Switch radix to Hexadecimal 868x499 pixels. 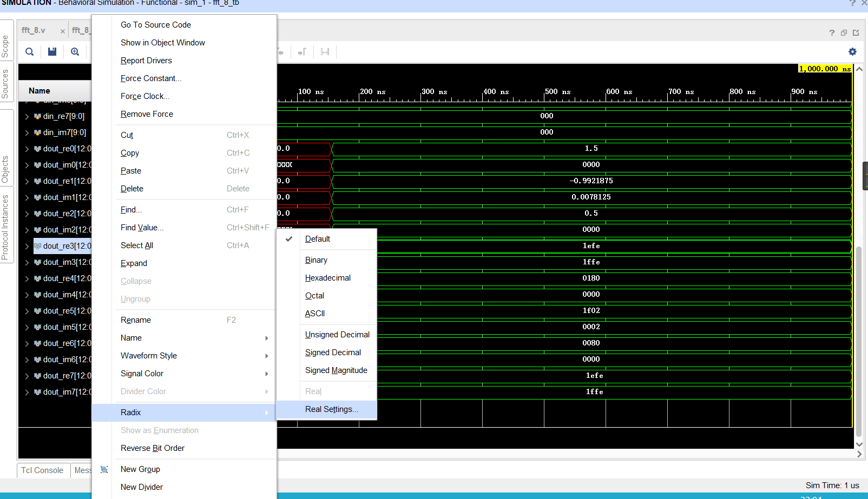(x=327, y=277)
